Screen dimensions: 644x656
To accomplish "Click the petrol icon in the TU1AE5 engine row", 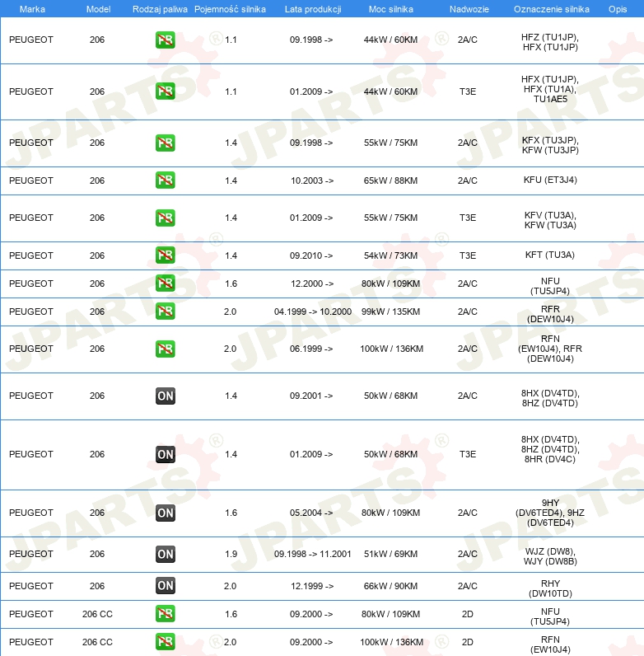I will (x=166, y=91).
